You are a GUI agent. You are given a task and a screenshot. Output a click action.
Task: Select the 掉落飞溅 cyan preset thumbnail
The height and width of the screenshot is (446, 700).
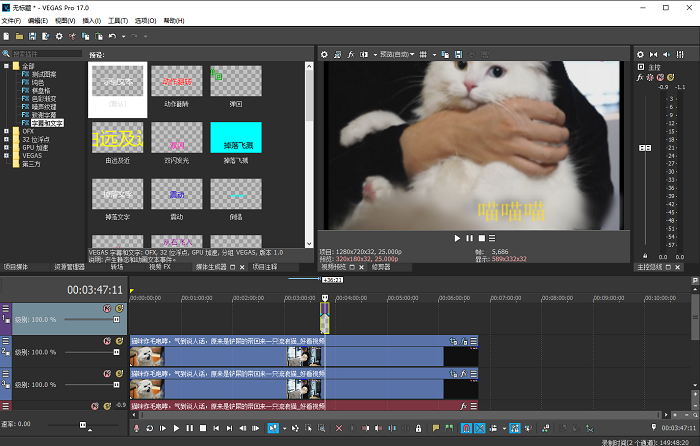tap(235, 138)
